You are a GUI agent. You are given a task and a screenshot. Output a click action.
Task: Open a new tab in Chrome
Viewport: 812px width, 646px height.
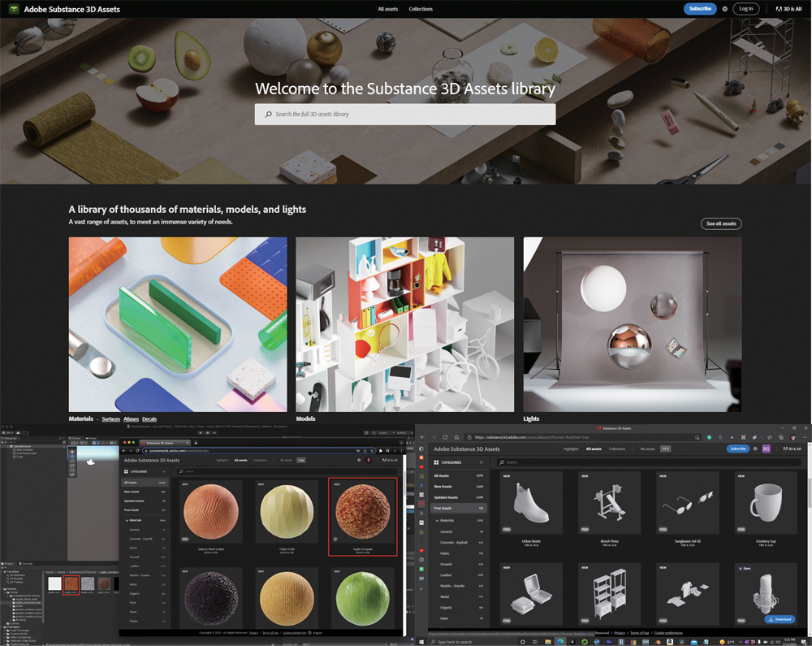[x=196, y=443]
